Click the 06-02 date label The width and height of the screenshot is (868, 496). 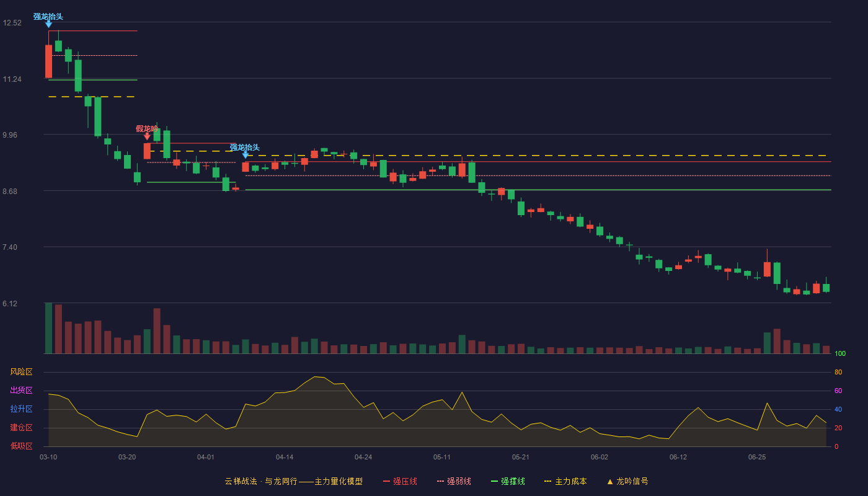600,457
